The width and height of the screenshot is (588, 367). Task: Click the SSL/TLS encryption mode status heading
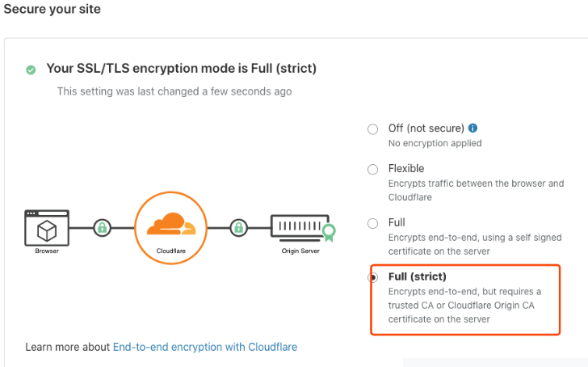click(181, 69)
